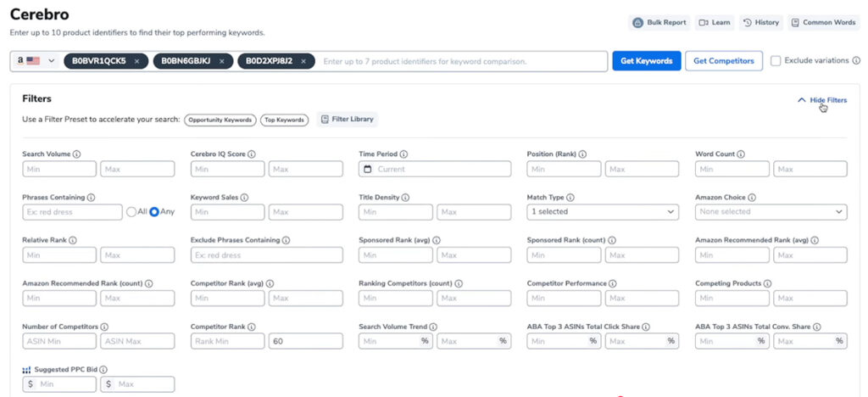Viewport: 868px width, 397px height.
Task: Click info icon next to Sponsored Rank (avg)
Action: click(x=437, y=240)
